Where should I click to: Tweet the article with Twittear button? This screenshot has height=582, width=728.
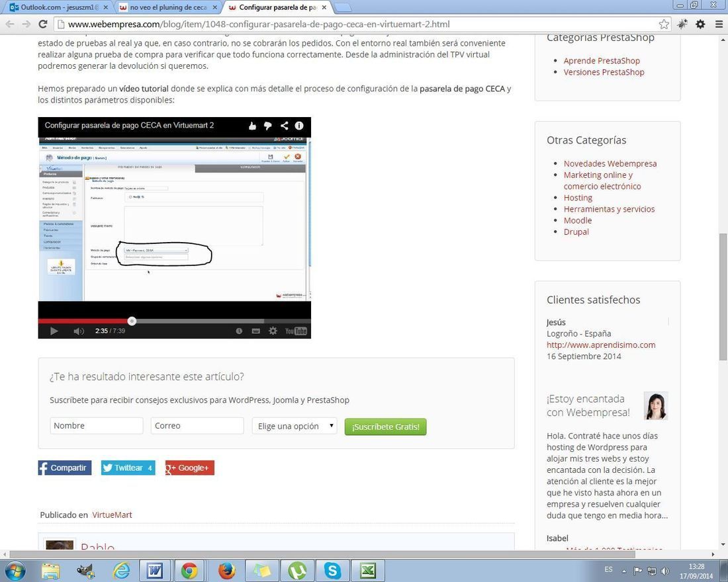tap(128, 468)
